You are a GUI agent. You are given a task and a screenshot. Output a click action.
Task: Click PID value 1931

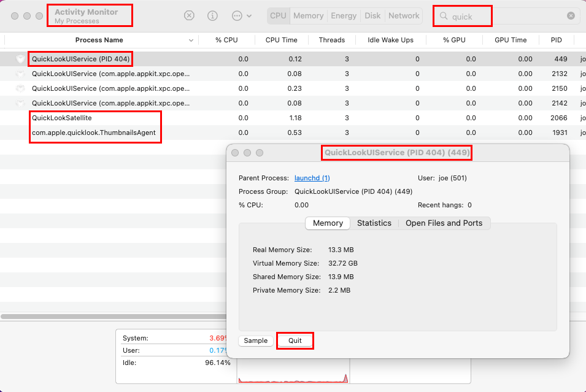tap(560, 133)
